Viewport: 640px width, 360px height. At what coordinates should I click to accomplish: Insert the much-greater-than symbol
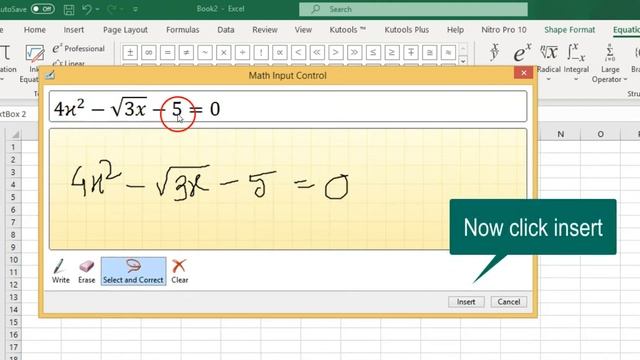pos(355,52)
